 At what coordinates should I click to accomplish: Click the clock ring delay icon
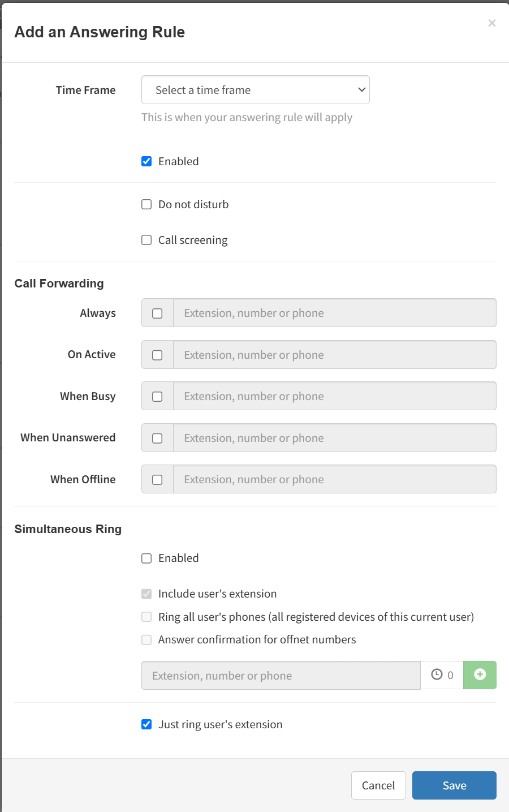tap(437, 674)
